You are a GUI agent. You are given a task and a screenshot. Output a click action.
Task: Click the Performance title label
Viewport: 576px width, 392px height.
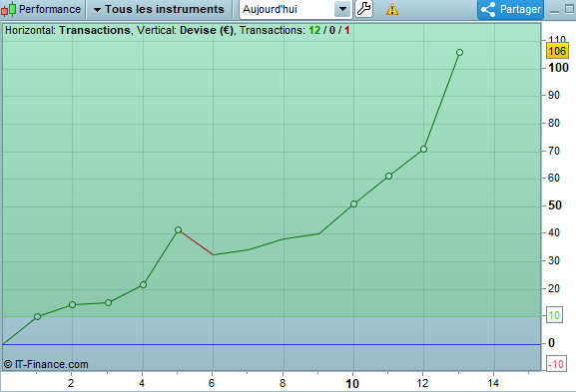[x=50, y=9]
